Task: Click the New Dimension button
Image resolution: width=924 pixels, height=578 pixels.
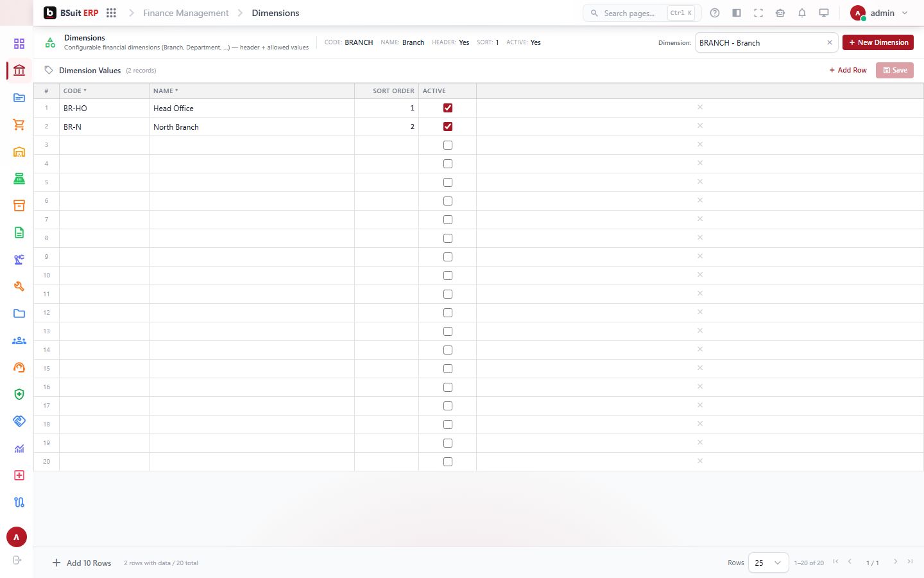Action: tap(878, 42)
